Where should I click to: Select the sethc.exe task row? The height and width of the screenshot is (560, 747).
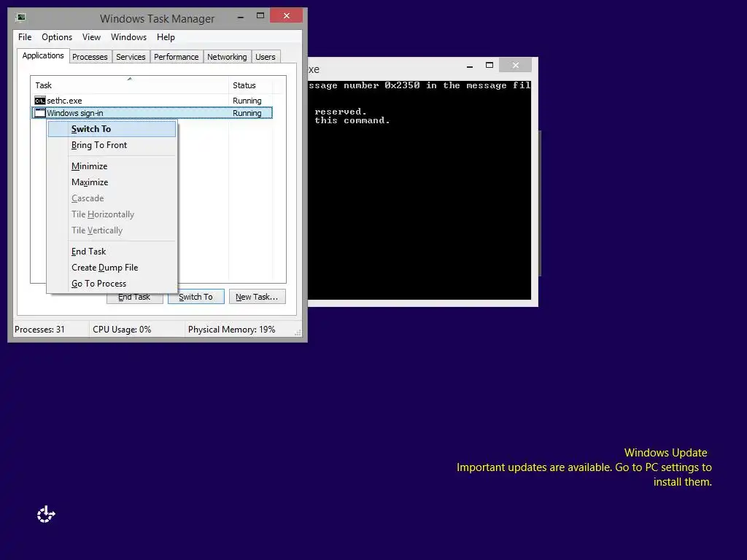tap(152, 101)
